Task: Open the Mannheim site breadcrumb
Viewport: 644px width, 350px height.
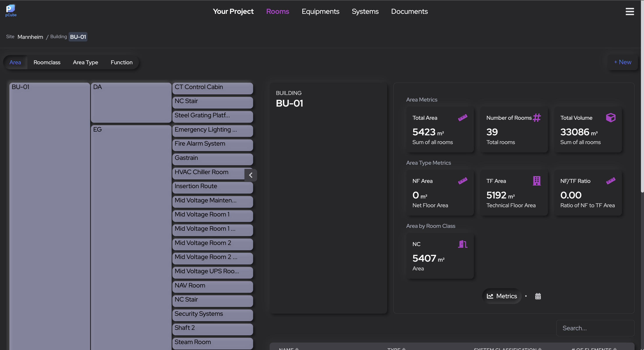Action: pyautogui.click(x=30, y=37)
